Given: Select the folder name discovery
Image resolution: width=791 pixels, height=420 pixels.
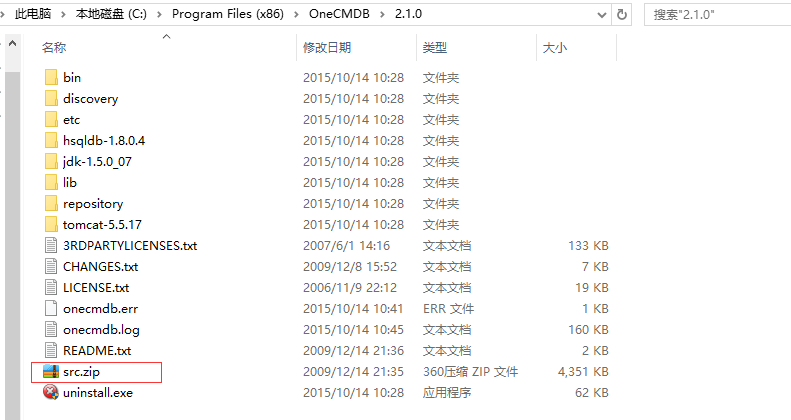Looking at the screenshot, I should pos(90,98).
